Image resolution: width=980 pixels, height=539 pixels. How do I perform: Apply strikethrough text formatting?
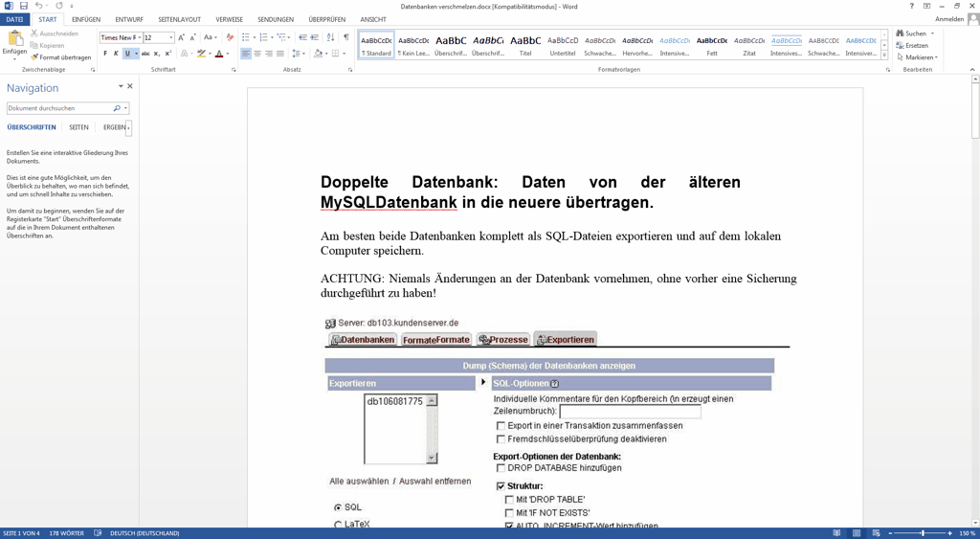(x=145, y=55)
